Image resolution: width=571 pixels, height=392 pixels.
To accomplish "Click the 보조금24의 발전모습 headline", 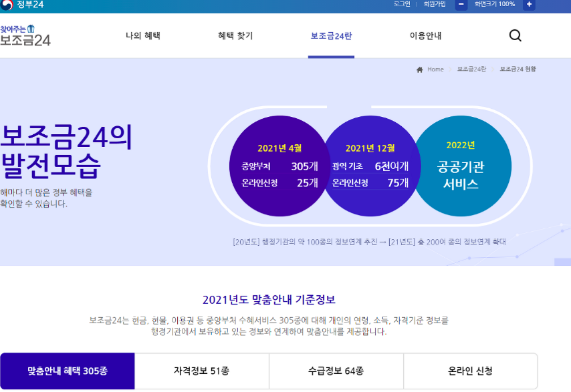I will point(66,152).
